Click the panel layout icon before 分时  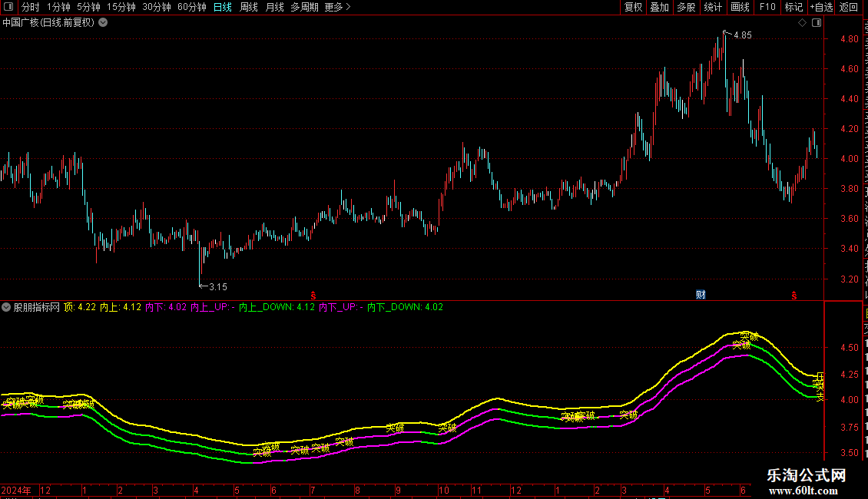click(8, 7)
